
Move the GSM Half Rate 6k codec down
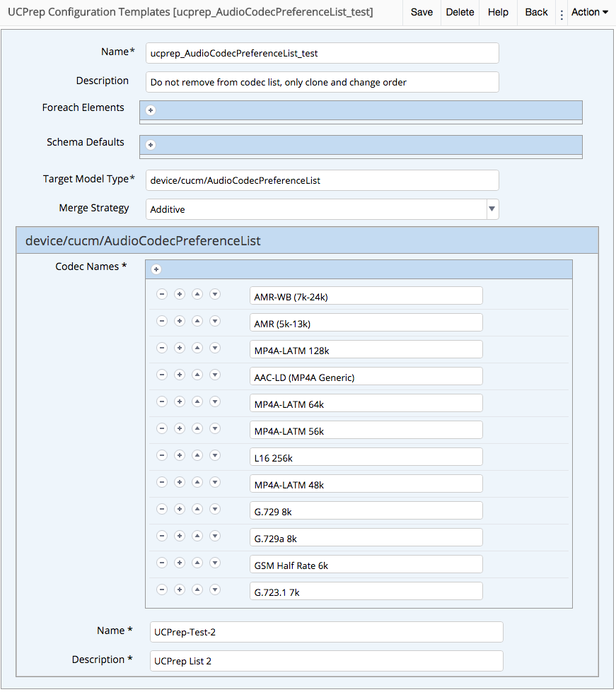click(x=214, y=563)
